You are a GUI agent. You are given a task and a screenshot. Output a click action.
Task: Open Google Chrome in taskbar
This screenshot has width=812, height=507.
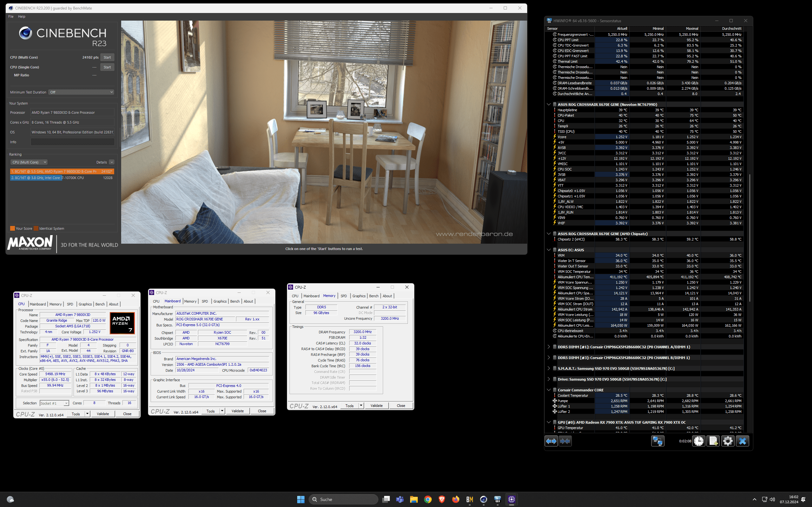(428, 499)
